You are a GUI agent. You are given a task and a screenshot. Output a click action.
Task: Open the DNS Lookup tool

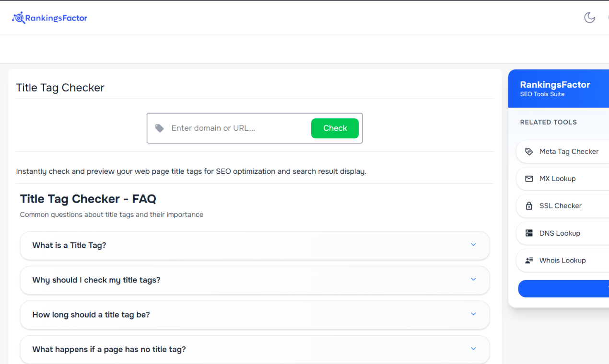tap(563, 233)
